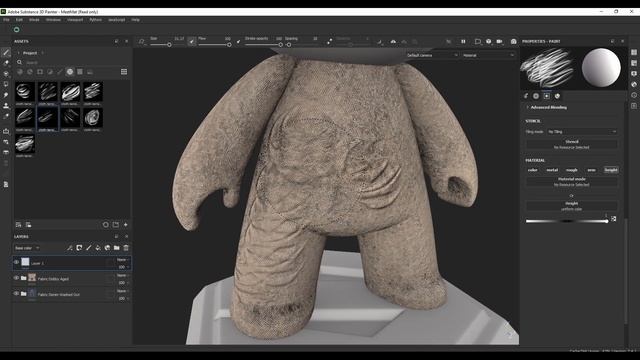The width and height of the screenshot is (640, 360).
Task: Open the File menu
Action: pyautogui.click(x=7, y=20)
